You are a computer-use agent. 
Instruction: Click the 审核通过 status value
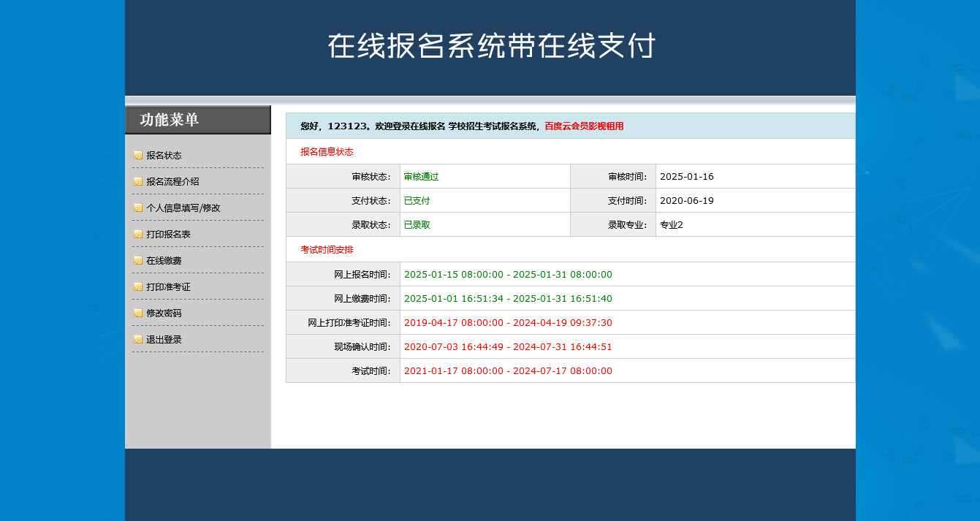(x=421, y=177)
